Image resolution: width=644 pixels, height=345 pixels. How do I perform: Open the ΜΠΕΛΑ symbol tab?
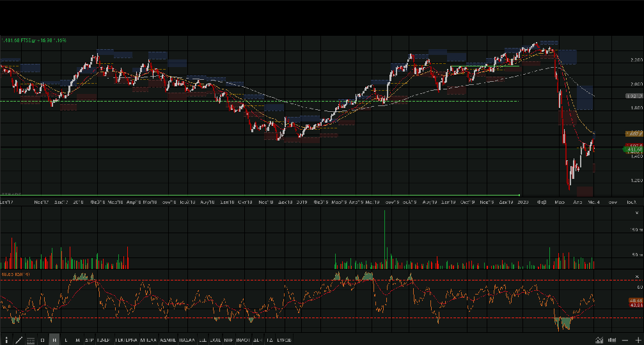pyautogui.click(x=148, y=340)
